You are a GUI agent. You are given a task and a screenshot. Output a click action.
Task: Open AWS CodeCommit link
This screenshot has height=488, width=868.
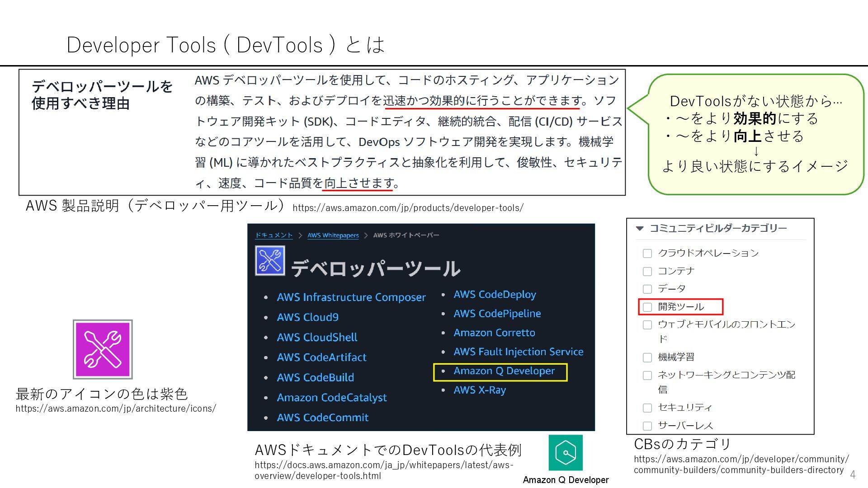[x=323, y=418]
